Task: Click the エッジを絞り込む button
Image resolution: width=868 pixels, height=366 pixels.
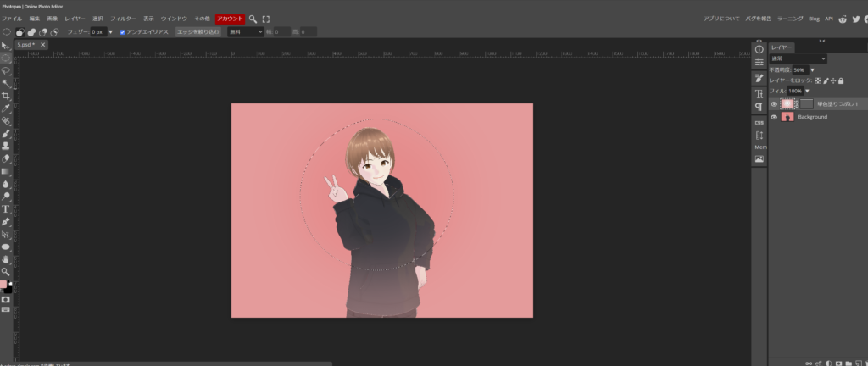Action: (x=198, y=31)
